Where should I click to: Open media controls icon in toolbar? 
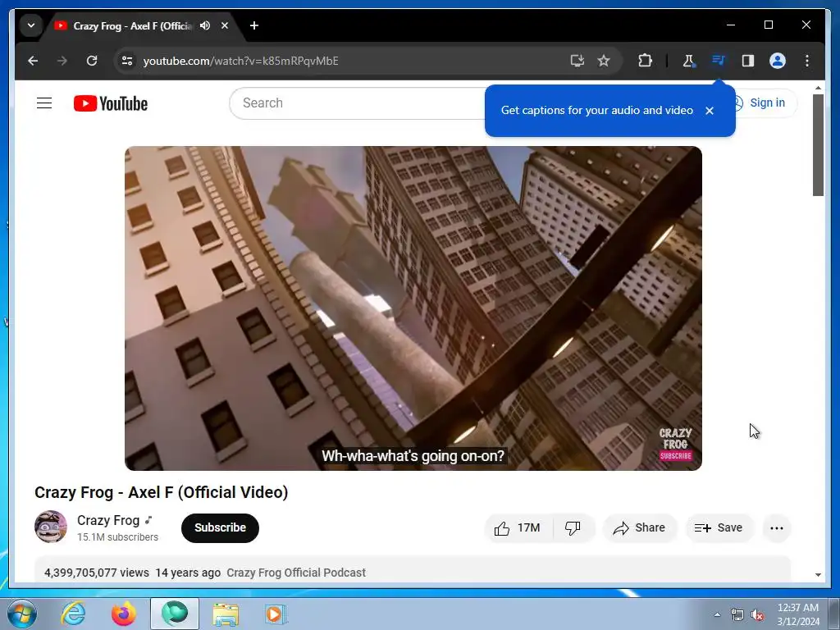pyautogui.click(x=719, y=61)
